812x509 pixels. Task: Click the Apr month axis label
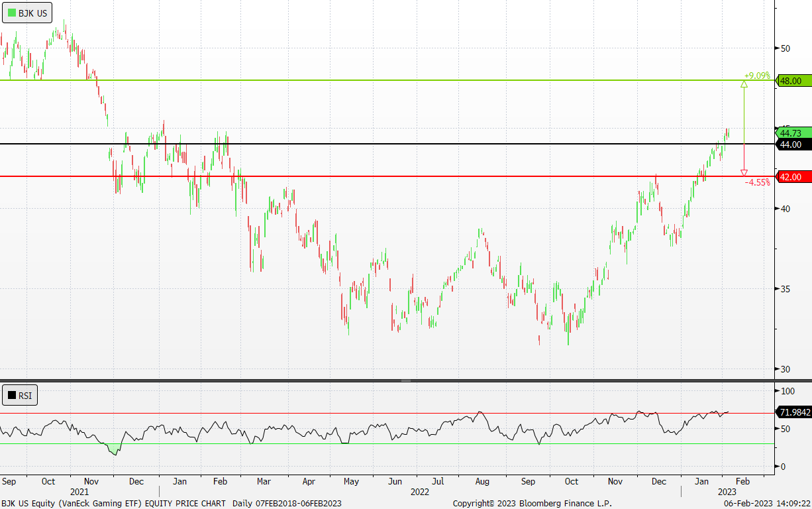(x=308, y=482)
